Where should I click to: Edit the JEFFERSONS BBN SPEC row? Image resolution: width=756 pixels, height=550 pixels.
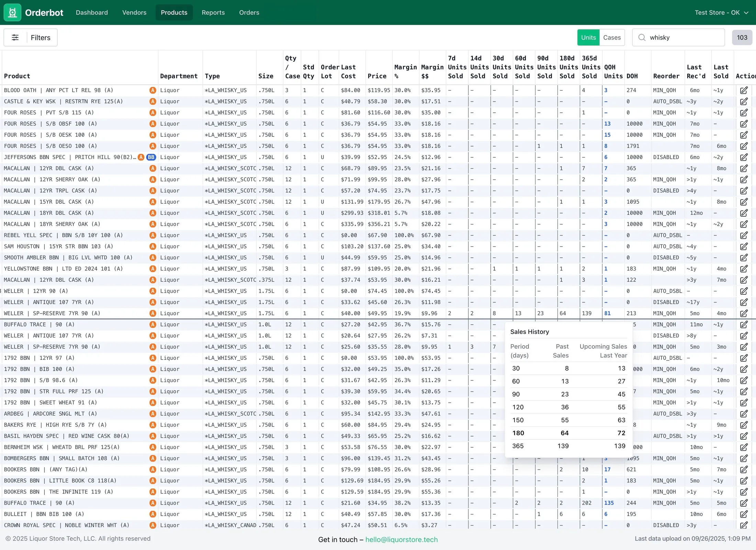click(744, 157)
